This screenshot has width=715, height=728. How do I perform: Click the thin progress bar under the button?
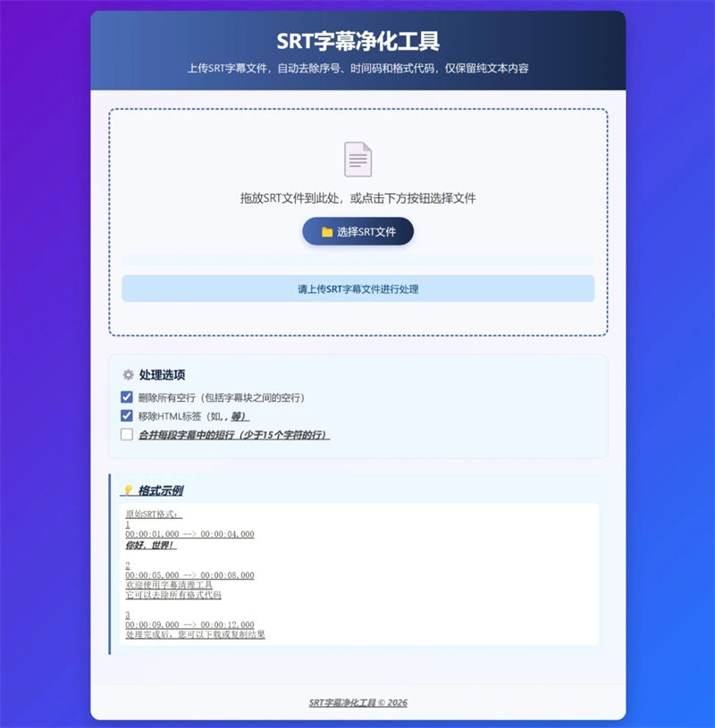click(x=357, y=261)
